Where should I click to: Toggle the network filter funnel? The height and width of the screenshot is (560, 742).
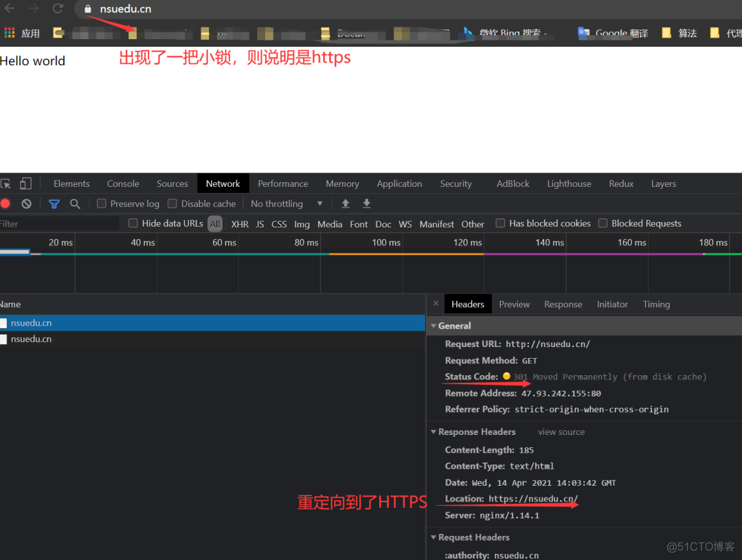coord(54,203)
